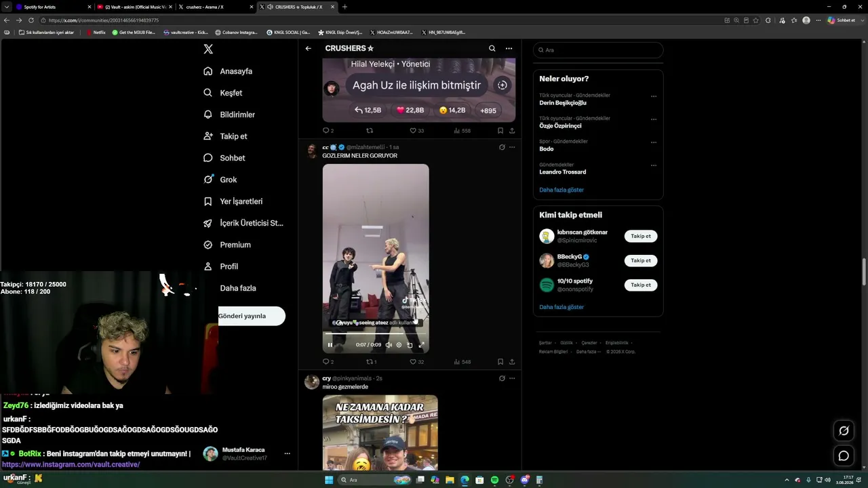
Task: Open the Instagram vault.creative link in chat
Action: (x=71, y=464)
